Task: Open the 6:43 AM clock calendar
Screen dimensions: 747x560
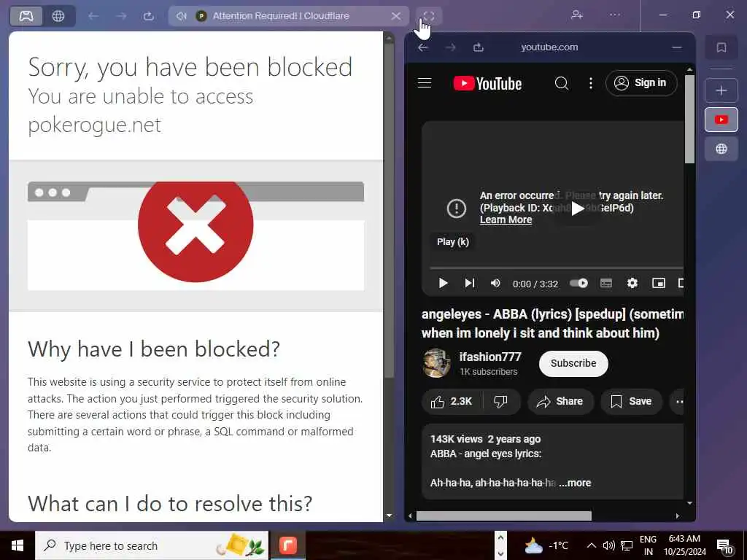Action: [684, 545]
